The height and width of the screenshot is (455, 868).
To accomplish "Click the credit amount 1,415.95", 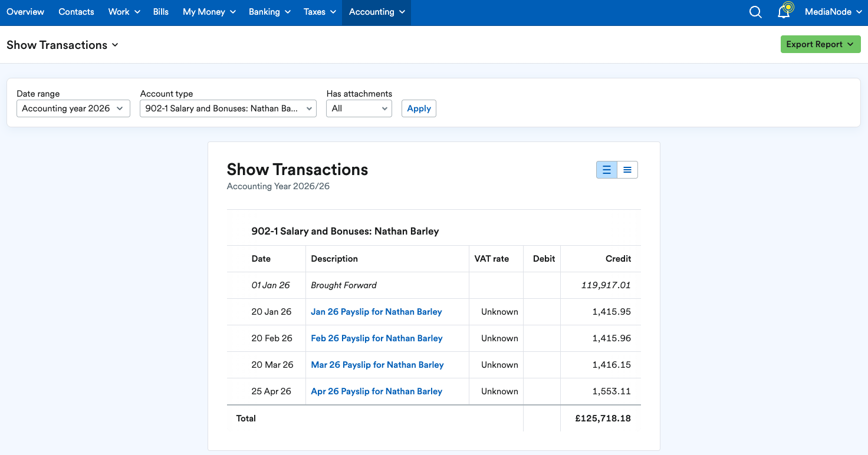I will (x=611, y=312).
